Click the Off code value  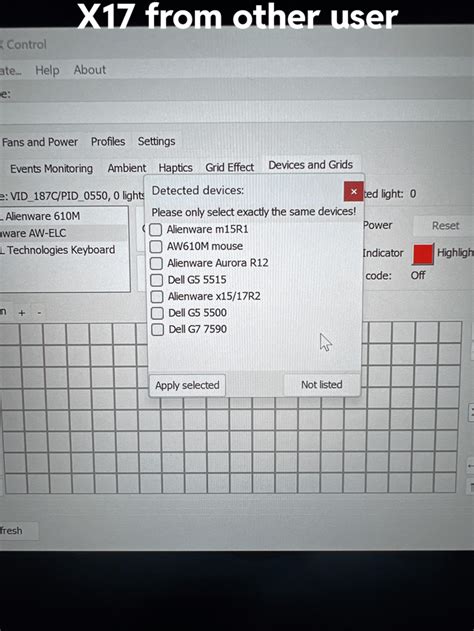tap(418, 275)
